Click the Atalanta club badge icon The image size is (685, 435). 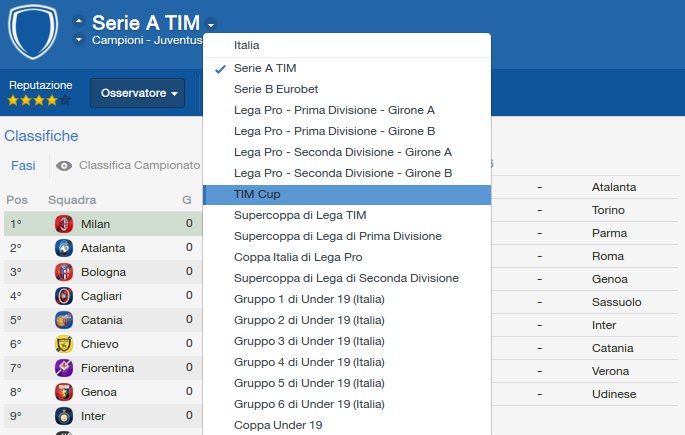(x=64, y=248)
